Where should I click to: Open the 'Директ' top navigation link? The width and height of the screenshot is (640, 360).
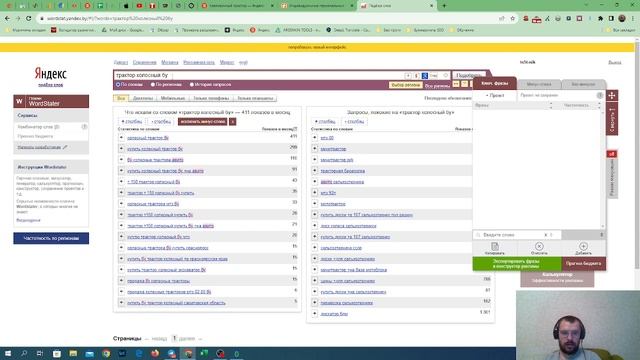[121, 62]
